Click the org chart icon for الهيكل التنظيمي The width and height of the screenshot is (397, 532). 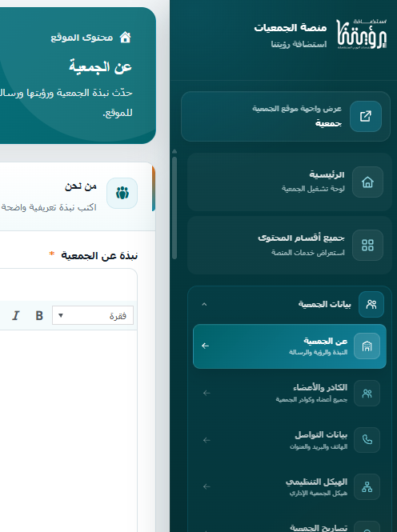pos(367,487)
